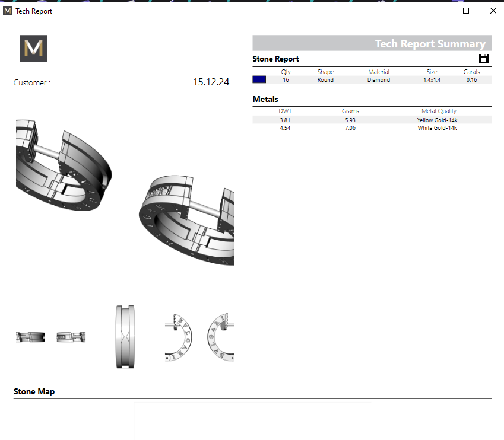Click the save disk icon in Stone Report

(483, 58)
